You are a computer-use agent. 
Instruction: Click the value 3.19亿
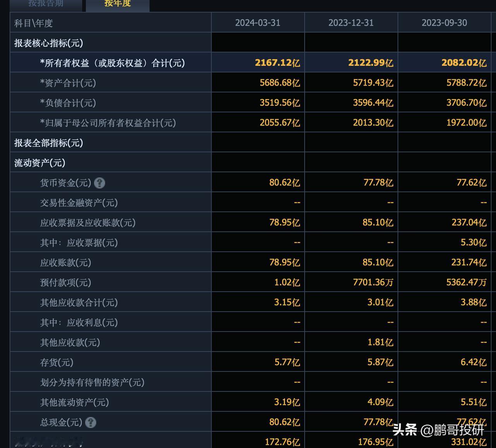(287, 402)
